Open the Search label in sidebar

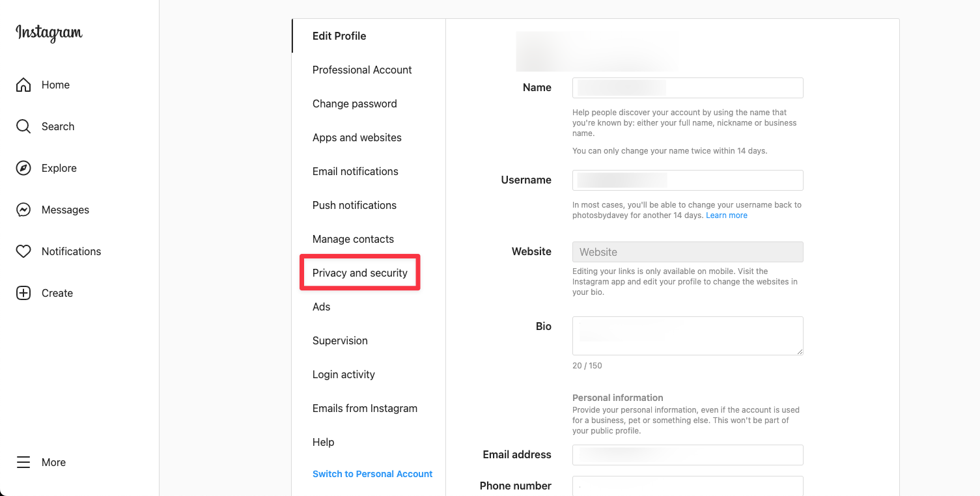click(x=58, y=126)
